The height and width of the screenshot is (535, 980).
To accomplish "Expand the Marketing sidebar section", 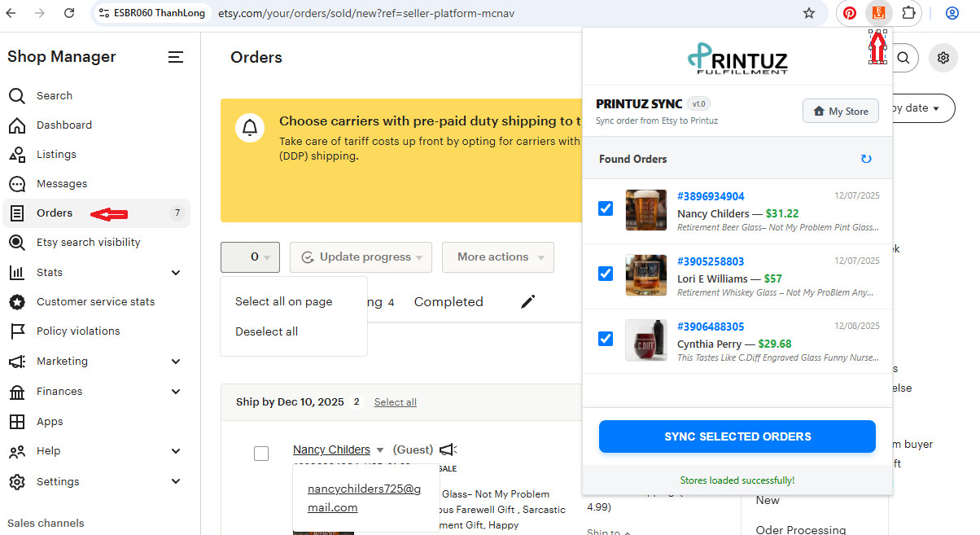I will [176, 362].
